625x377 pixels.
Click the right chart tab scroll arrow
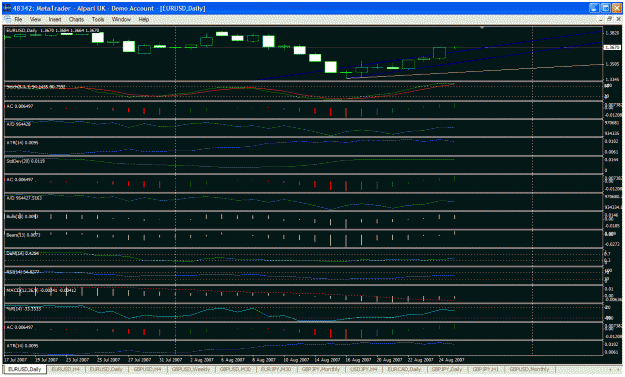coord(618,369)
